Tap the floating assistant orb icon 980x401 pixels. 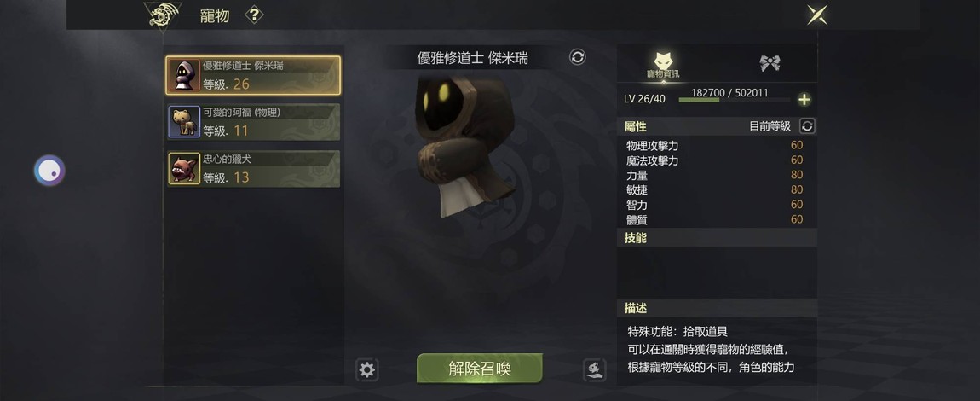[x=49, y=170]
